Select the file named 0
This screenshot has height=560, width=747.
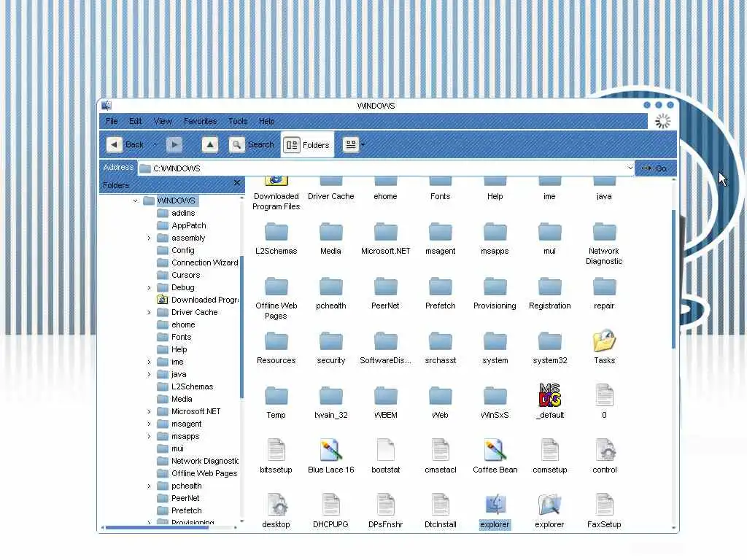click(x=604, y=402)
